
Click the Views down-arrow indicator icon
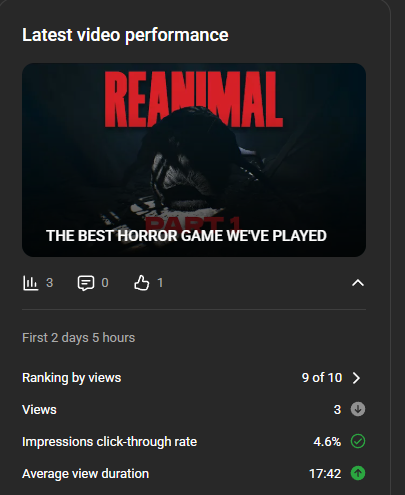point(358,409)
